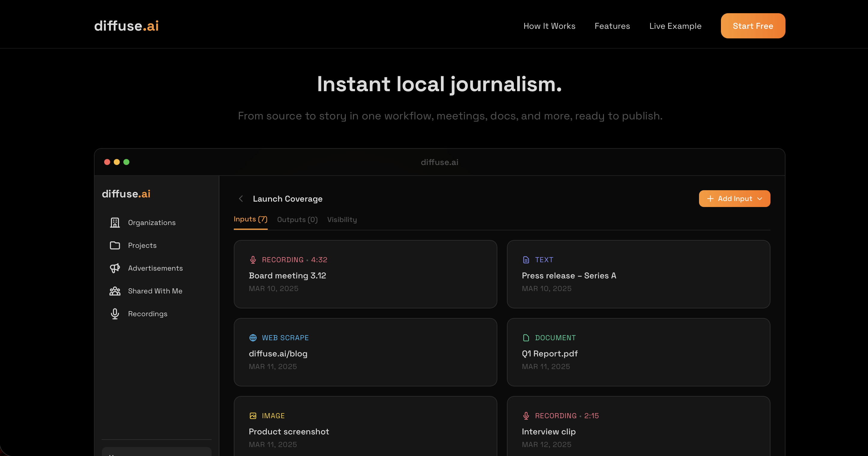The width and height of the screenshot is (868, 456).
Task: Click the globe icon on Web Scrape card
Action: (253, 338)
